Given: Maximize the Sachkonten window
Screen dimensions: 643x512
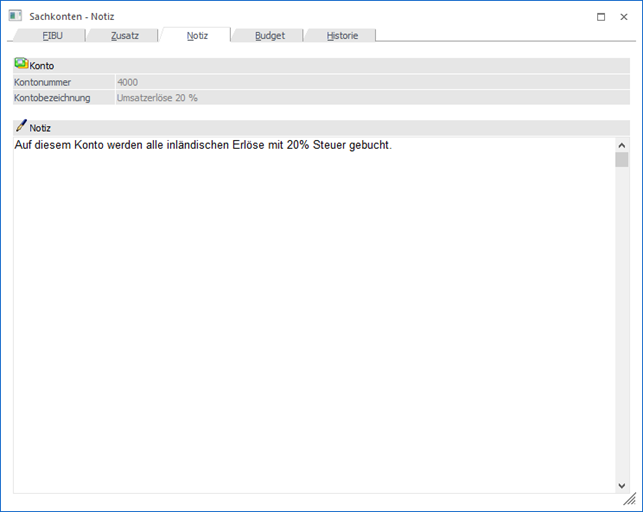Looking at the screenshot, I should 601,17.
